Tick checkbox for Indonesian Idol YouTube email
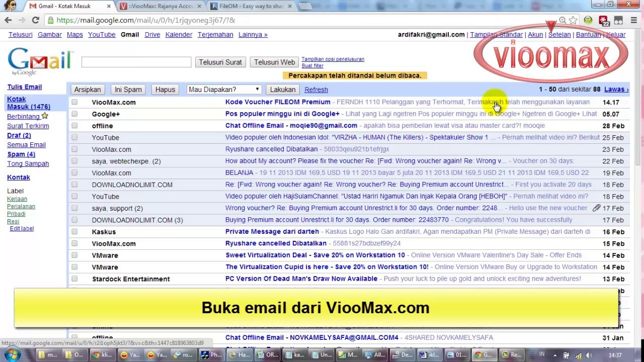 pyautogui.click(x=74, y=137)
